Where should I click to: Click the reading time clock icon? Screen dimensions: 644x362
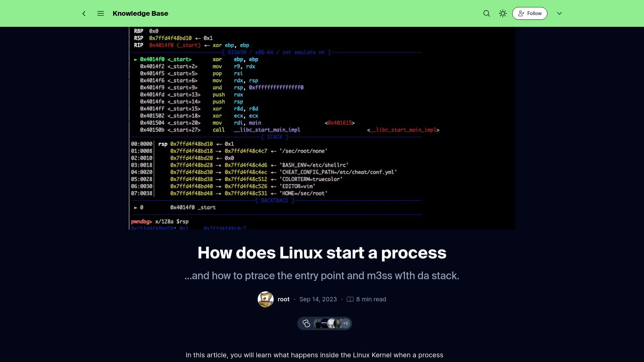(350, 299)
